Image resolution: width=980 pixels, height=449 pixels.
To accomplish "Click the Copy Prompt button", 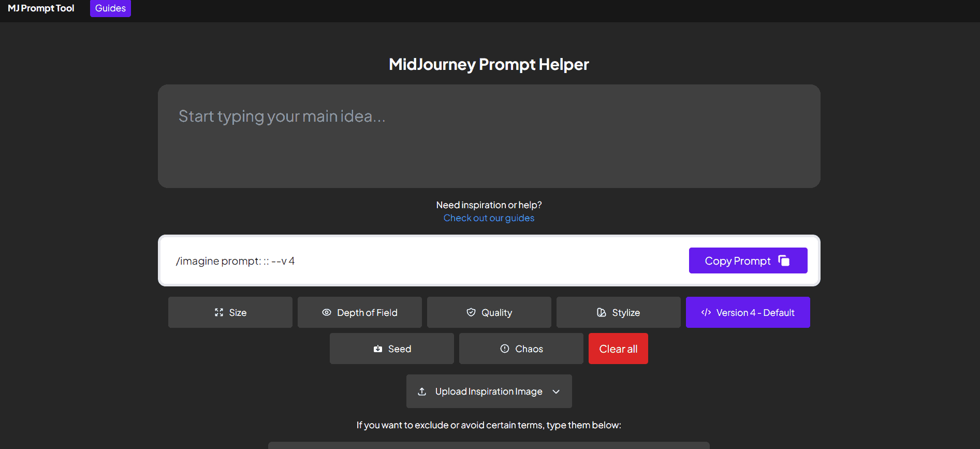I will coord(748,260).
